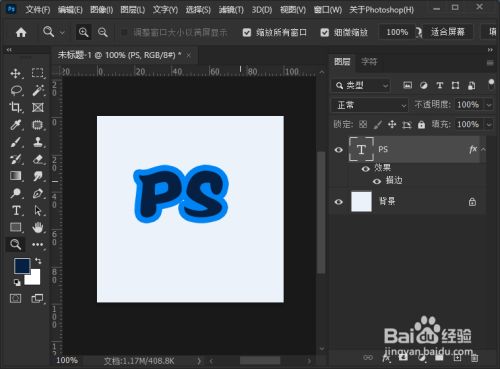
Task: Select the Rectangle shape tool
Action: click(15, 227)
